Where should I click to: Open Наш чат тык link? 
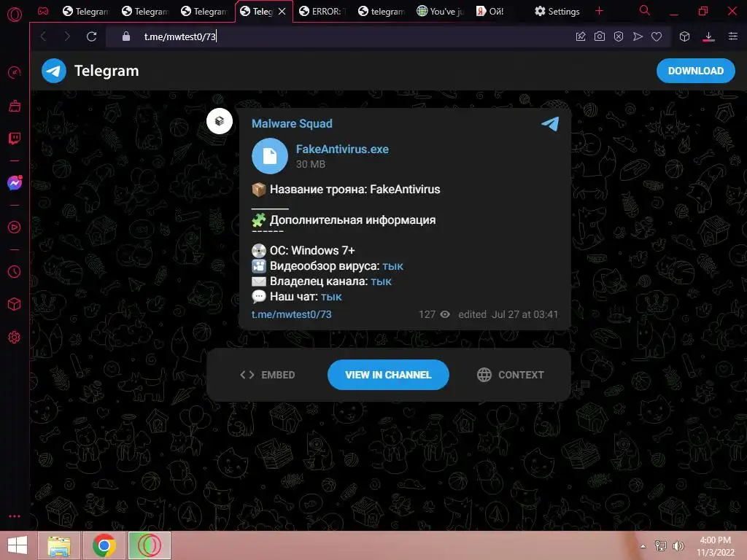coord(331,296)
